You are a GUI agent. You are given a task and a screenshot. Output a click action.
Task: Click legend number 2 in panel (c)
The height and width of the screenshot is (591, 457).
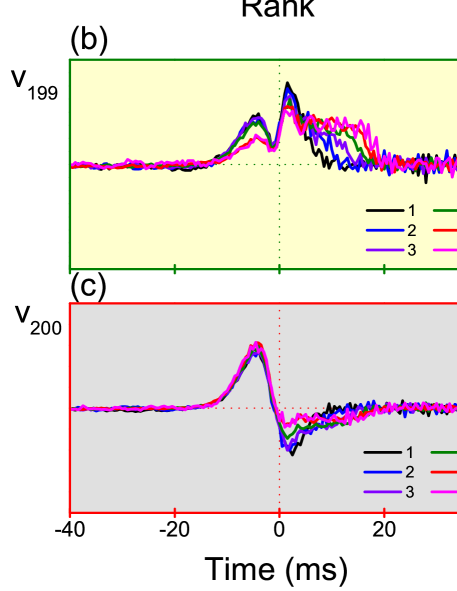[410, 472]
